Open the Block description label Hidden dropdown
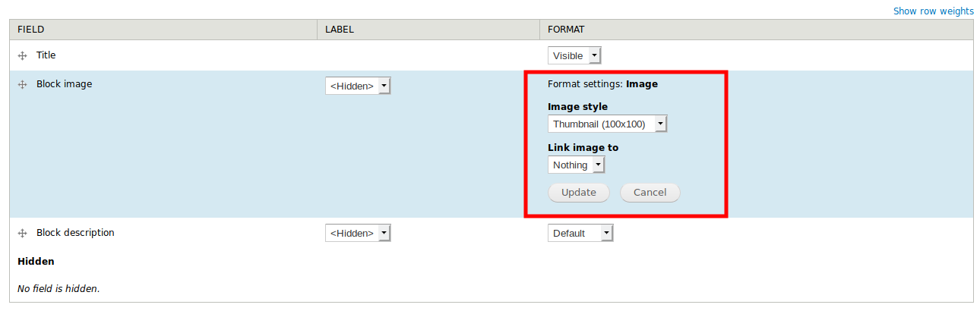This screenshot has width=980, height=311. (358, 233)
